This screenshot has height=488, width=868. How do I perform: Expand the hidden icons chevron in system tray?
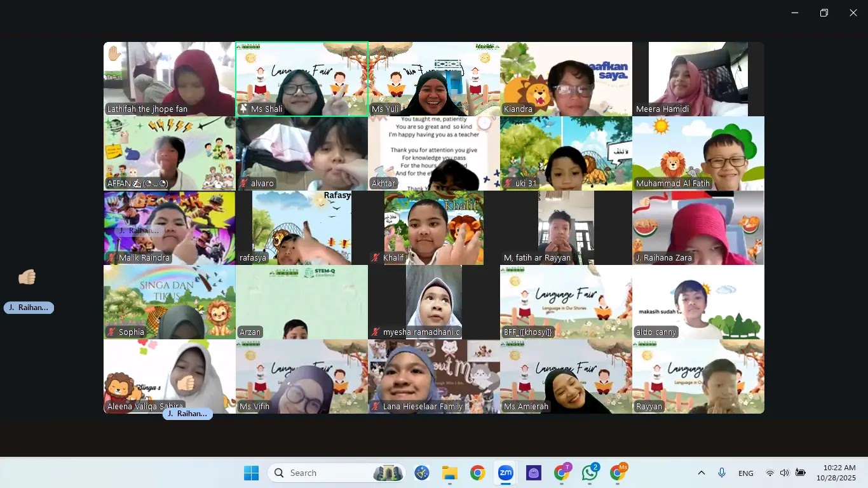tap(701, 473)
